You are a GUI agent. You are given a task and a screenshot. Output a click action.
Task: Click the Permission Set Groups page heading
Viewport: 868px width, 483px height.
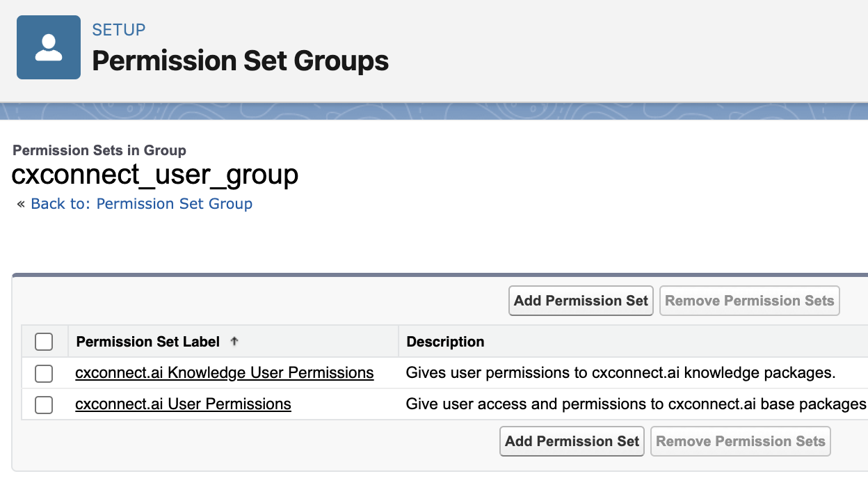point(240,61)
